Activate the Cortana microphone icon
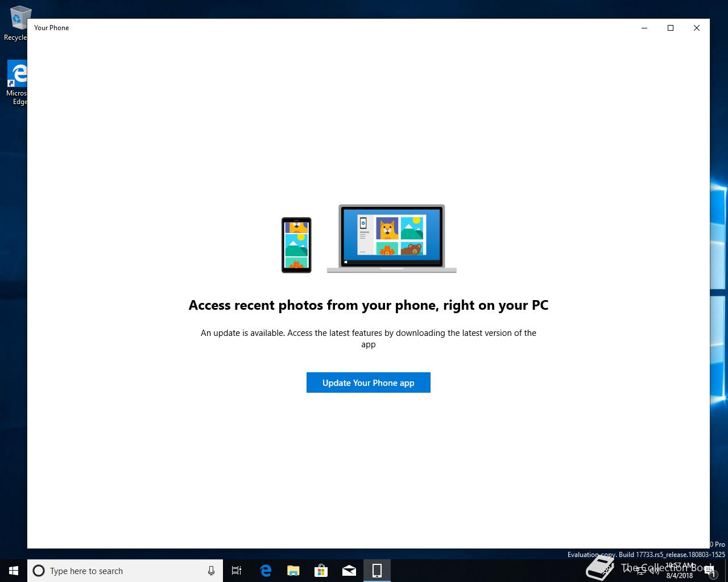 tap(211, 571)
